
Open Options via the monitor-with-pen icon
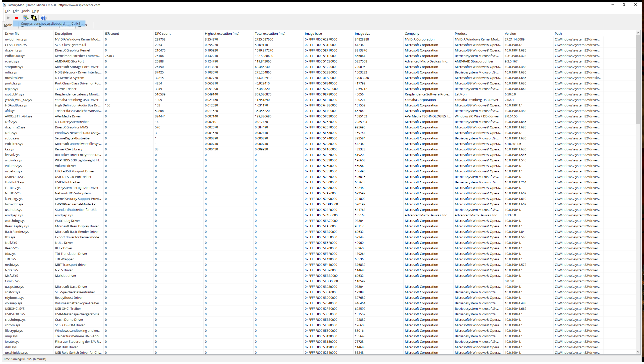click(25, 18)
